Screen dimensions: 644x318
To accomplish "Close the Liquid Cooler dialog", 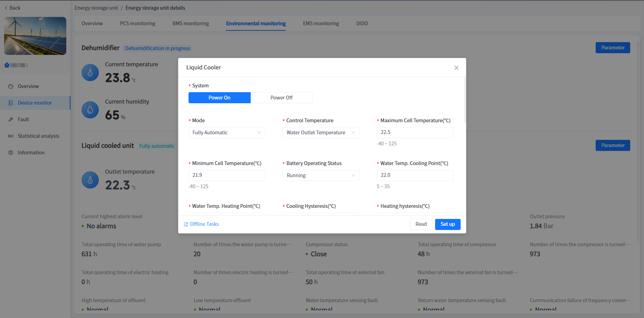I will [x=456, y=68].
